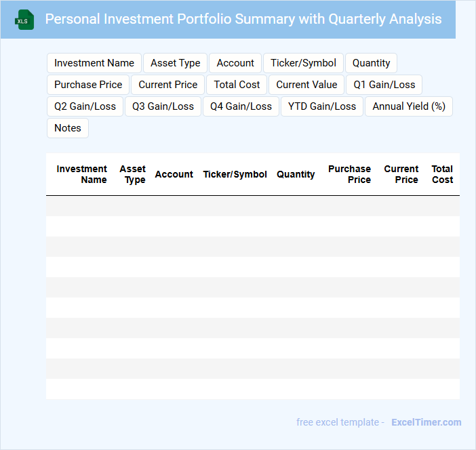Click the Current Price tag
Image resolution: width=476 pixels, height=450 pixels.
(x=168, y=85)
